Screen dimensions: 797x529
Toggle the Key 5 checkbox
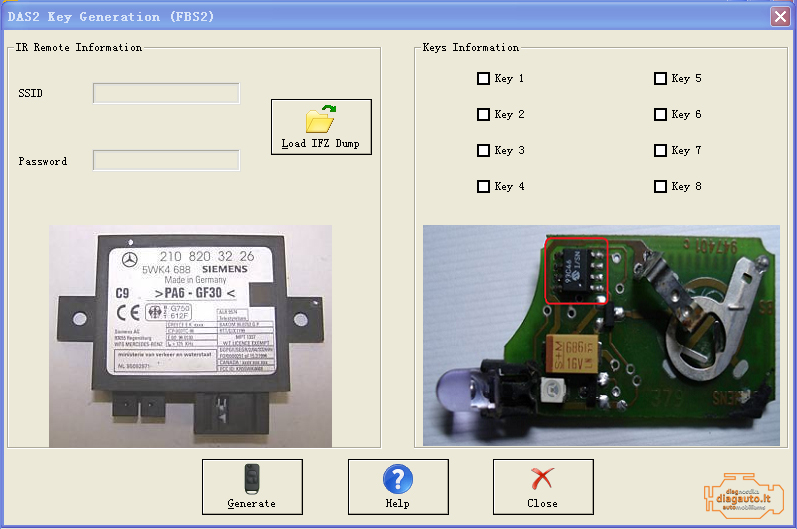660,79
